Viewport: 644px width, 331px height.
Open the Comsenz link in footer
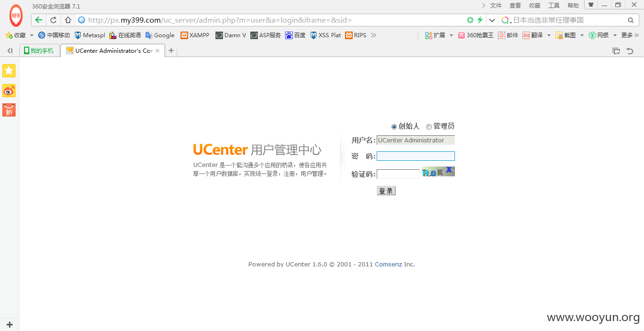tap(388, 265)
